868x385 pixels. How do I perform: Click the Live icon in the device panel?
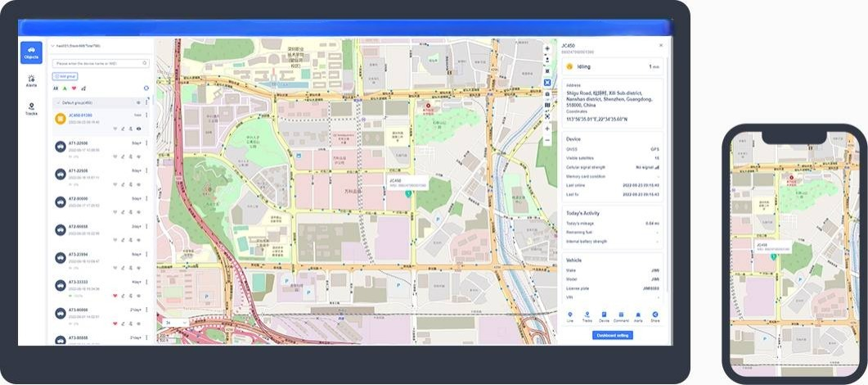pos(569,316)
